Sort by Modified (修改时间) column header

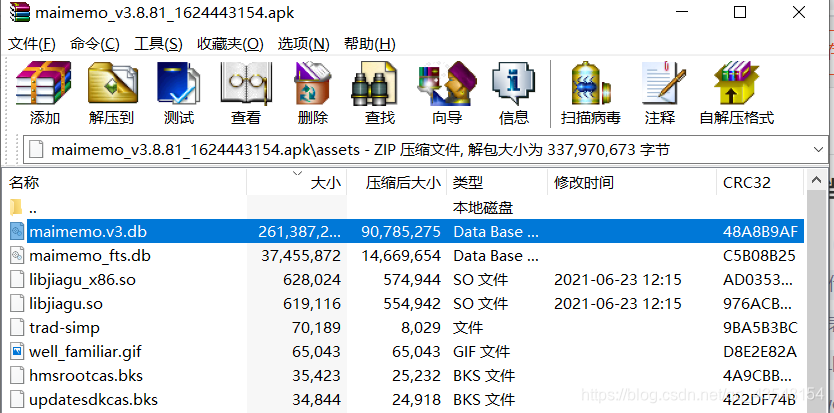[632, 183]
